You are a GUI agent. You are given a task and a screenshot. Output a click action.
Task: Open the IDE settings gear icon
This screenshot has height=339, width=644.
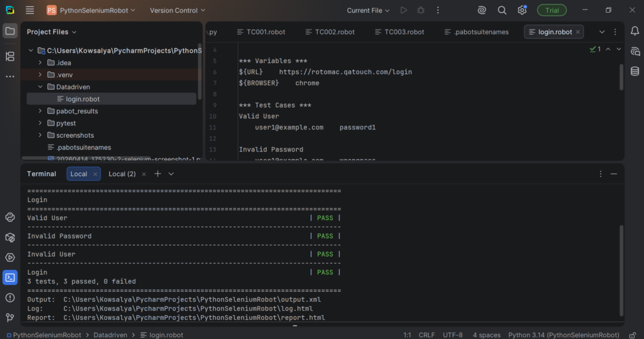[522, 11]
